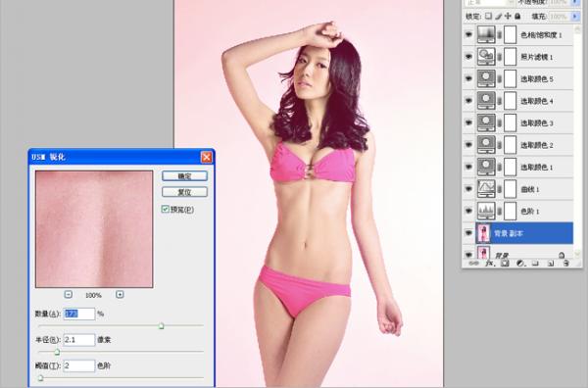Viewport: 588px width, 388px height.
Task: Select the layer mask of 色相/饱和度 1
Action: [x=510, y=35]
